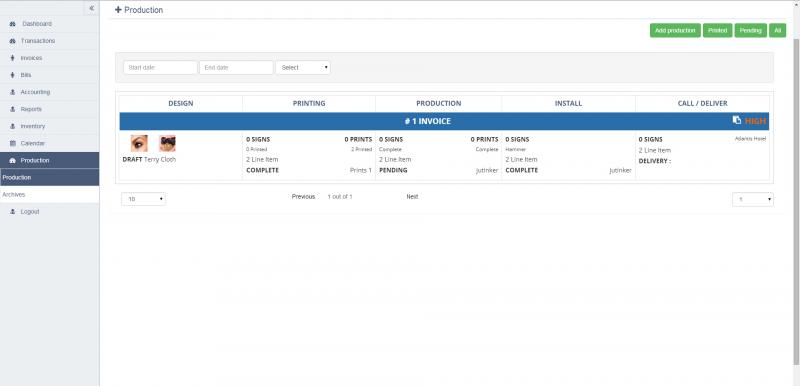The height and width of the screenshot is (386, 800).
Task: Click the 1 out of 1 page indicator
Action: coord(340,197)
